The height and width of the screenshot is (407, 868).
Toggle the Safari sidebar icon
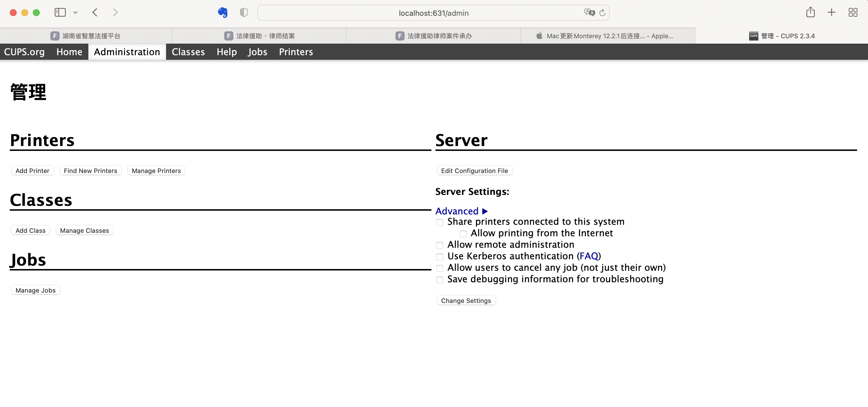coord(60,13)
